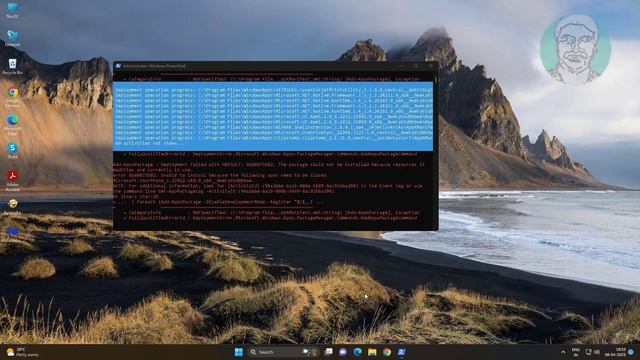Viewport: 640px width, 360px height.
Task: Click the PowerShell vertical scrollbar
Action: tap(436, 149)
